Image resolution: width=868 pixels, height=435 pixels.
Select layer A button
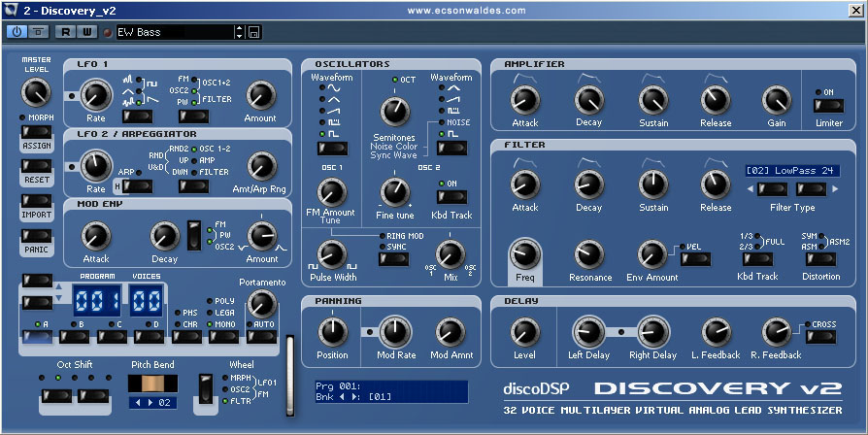click(37, 337)
